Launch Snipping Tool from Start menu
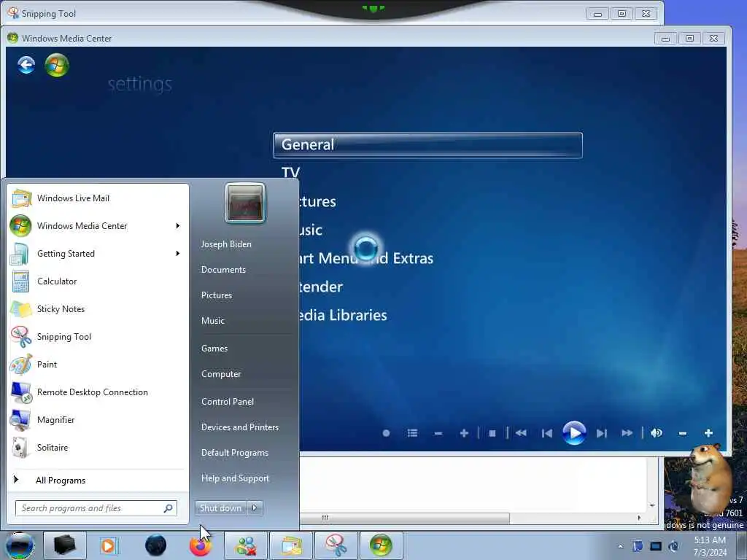747x560 pixels. click(98, 337)
